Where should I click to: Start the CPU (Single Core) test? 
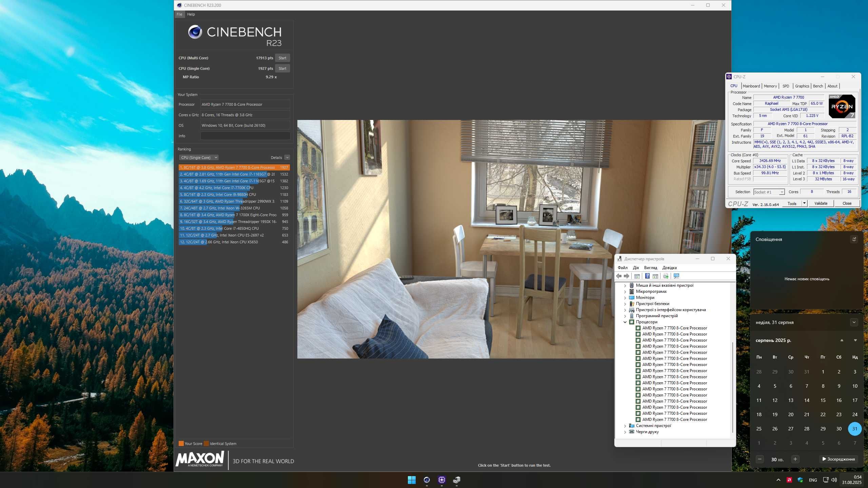click(282, 68)
